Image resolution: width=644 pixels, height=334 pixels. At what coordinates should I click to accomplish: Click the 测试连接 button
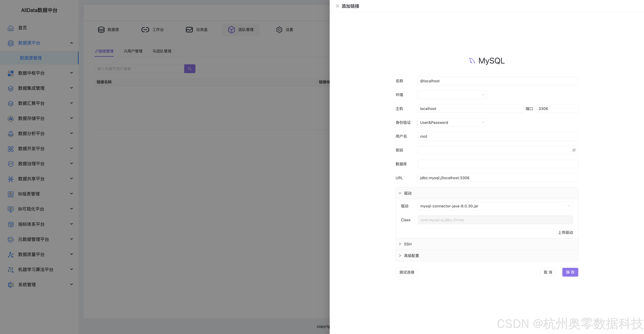coord(407,272)
